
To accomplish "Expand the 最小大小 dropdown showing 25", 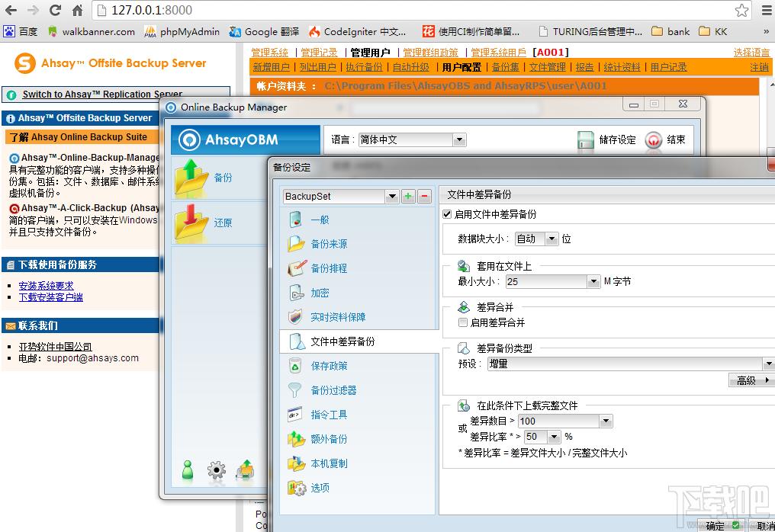I will coord(593,282).
